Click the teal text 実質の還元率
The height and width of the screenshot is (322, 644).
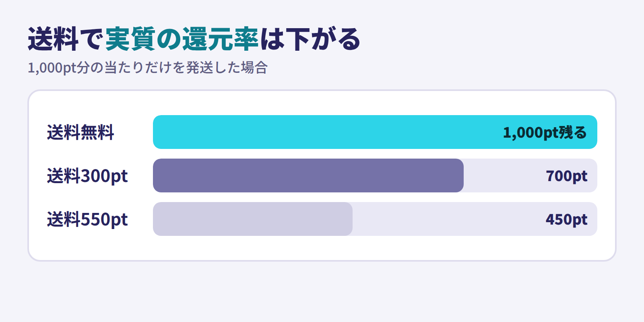182,39
